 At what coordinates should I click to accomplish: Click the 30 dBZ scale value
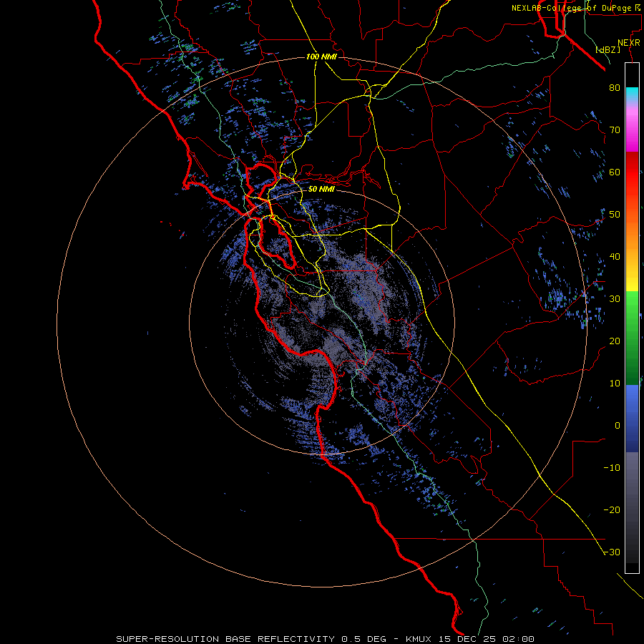615,298
